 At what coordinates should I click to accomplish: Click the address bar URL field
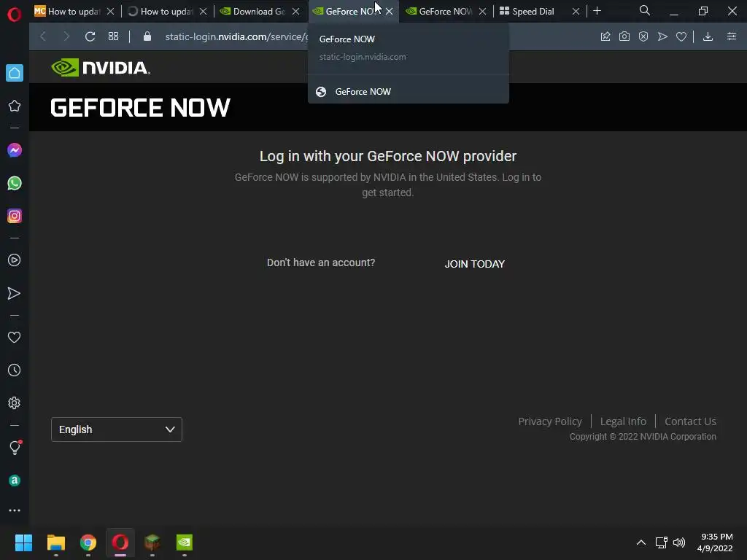236,36
